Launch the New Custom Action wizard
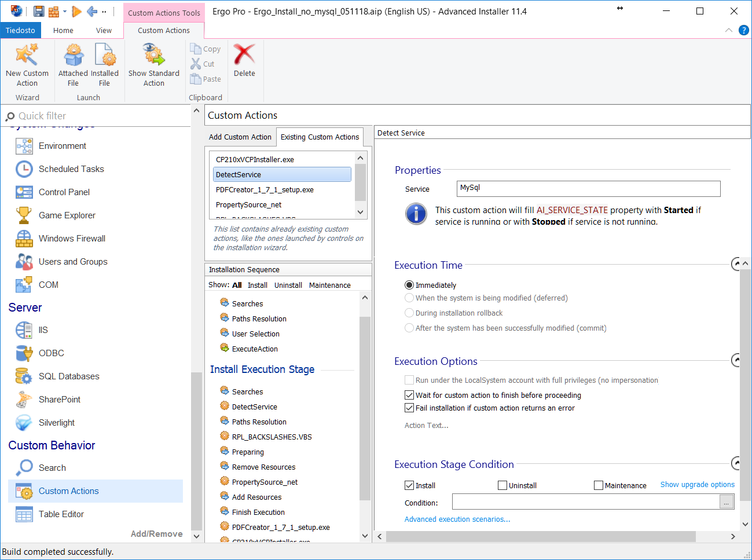 (x=27, y=65)
